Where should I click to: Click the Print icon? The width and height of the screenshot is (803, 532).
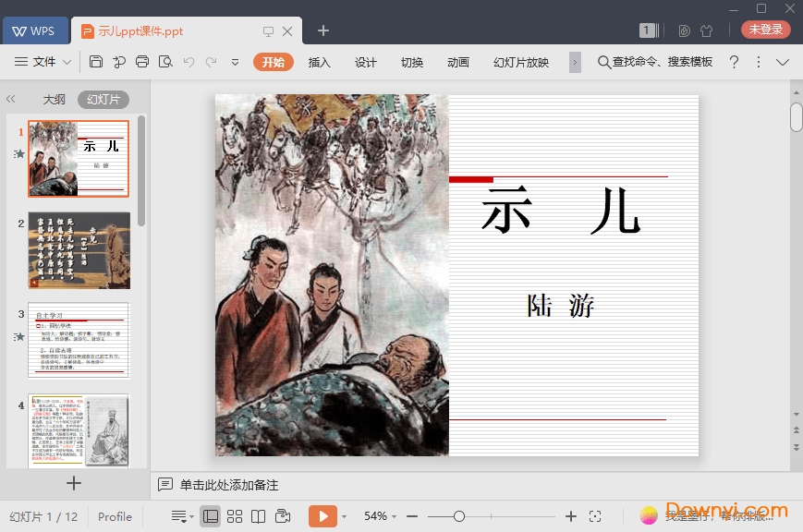(x=144, y=62)
